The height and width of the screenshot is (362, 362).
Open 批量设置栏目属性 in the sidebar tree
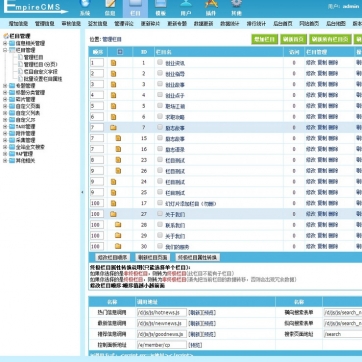pyautogui.click(x=43, y=79)
